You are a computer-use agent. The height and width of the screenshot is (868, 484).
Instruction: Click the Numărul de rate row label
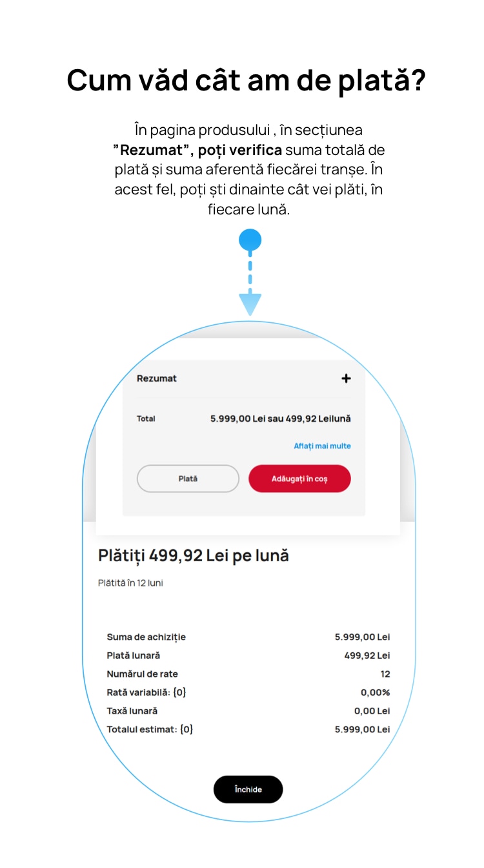click(x=142, y=674)
